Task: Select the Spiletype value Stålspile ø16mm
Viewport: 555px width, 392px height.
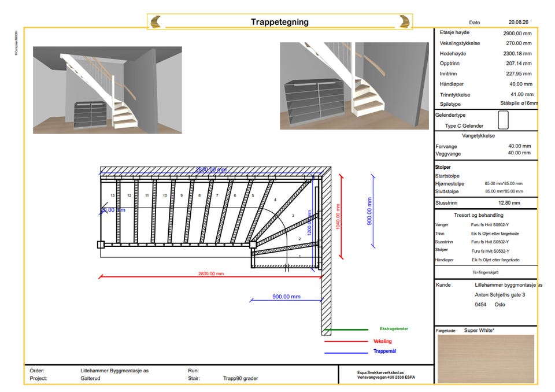Action: click(519, 103)
